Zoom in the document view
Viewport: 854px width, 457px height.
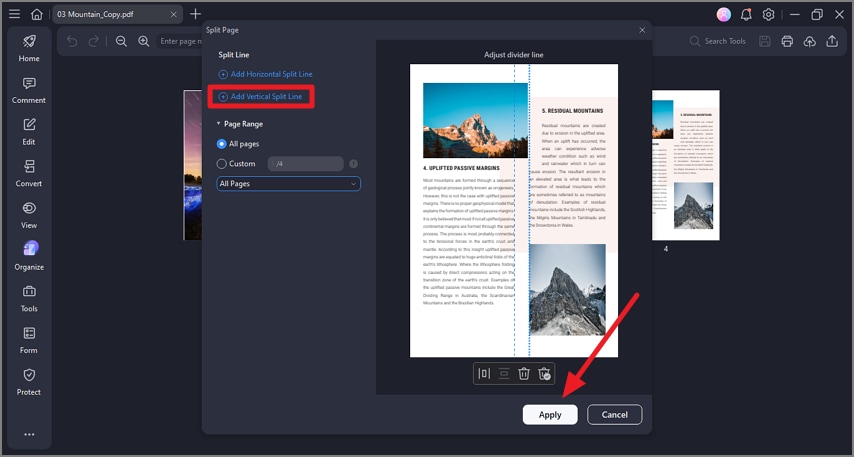coord(143,41)
